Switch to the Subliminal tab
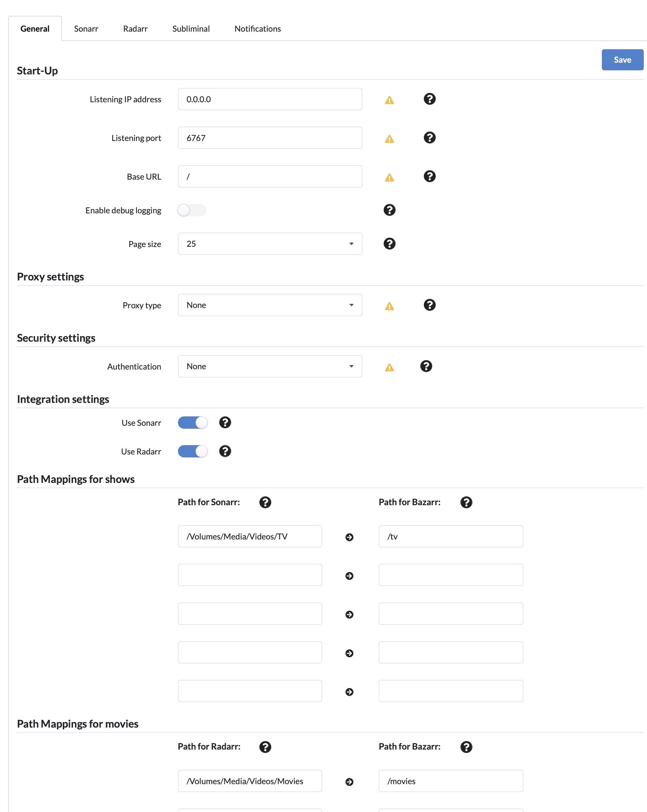 (x=191, y=28)
